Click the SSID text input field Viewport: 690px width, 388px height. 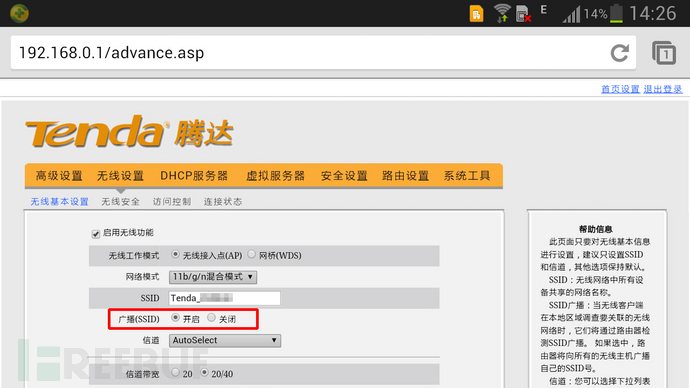point(224,298)
